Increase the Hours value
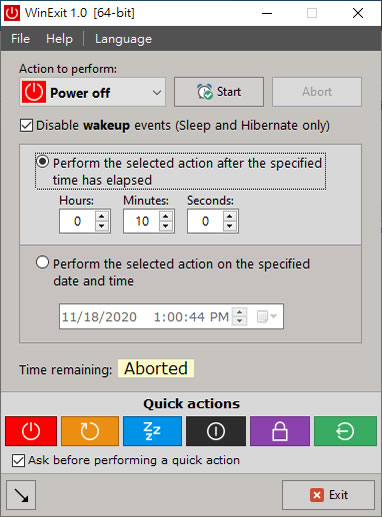 [x=102, y=216]
